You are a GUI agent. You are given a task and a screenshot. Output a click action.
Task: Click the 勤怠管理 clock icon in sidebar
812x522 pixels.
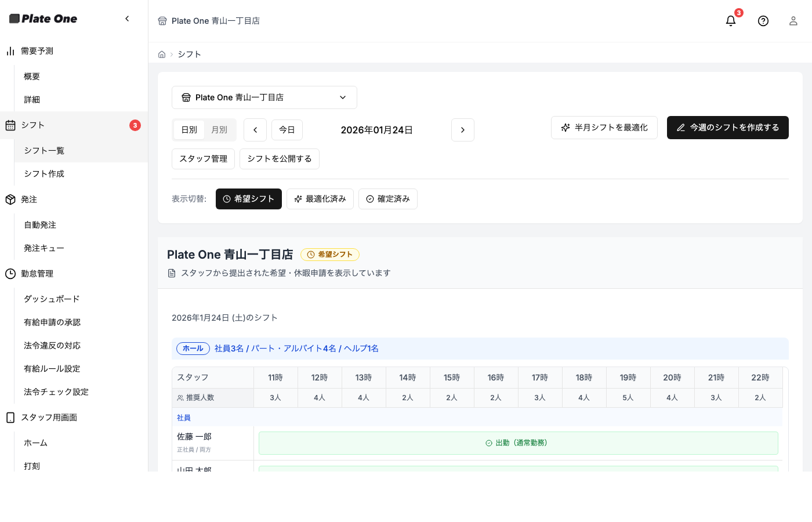(10, 274)
